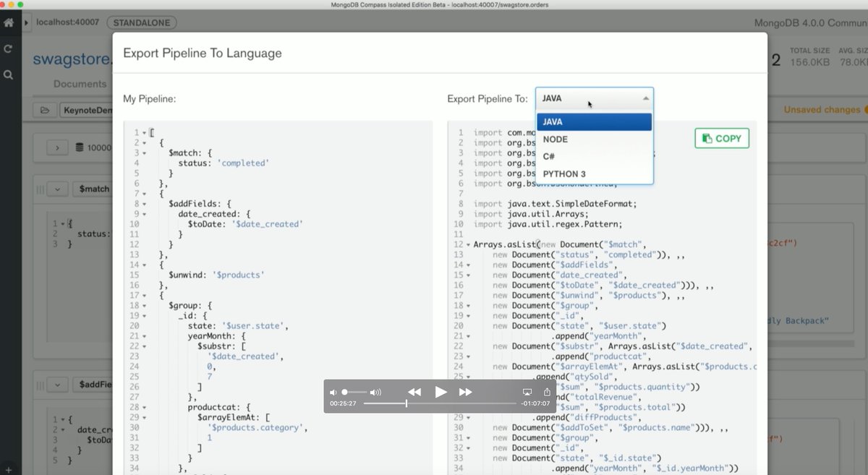Fold the $addFields block at line 8

(145, 204)
